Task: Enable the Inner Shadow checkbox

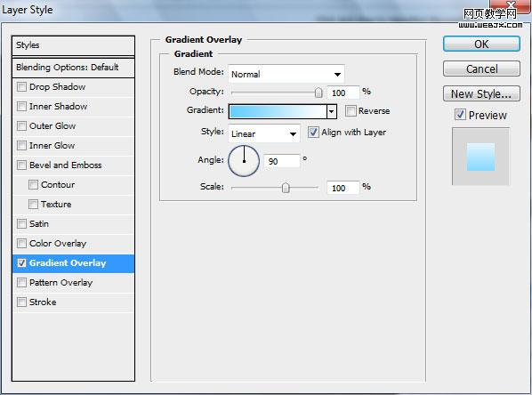Action: point(21,107)
